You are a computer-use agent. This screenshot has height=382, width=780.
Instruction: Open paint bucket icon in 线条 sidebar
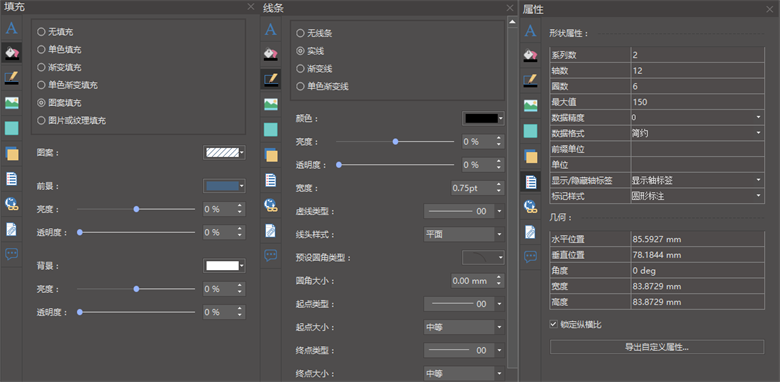pyautogui.click(x=271, y=54)
